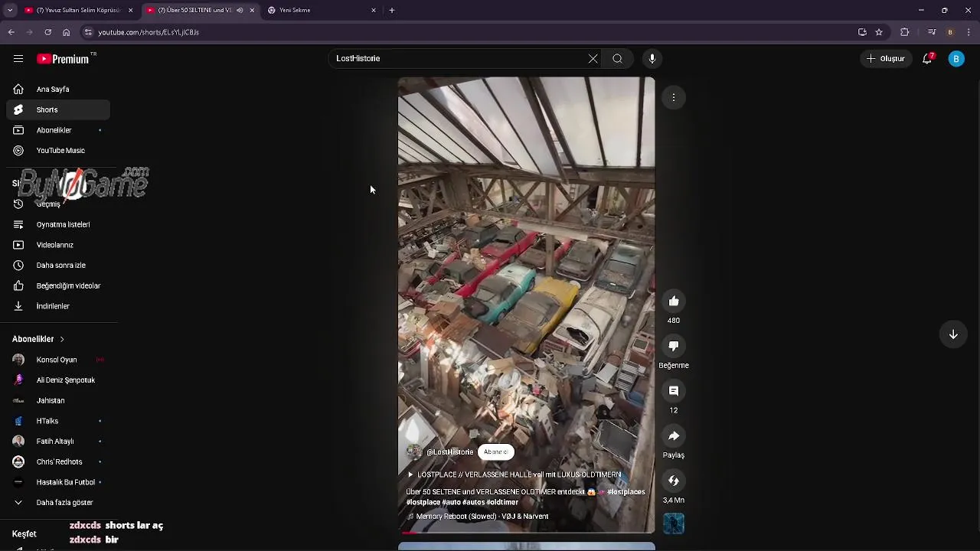Screen dimensions: 980x551
Task: Activate voice search microphone
Action: (x=652, y=59)
